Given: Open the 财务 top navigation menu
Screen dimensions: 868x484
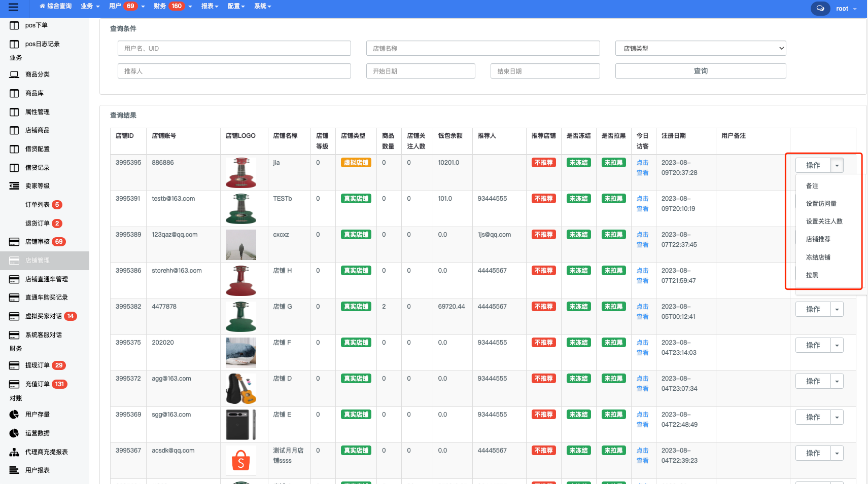Looking at the screenshot, I should tap(172, 6).
